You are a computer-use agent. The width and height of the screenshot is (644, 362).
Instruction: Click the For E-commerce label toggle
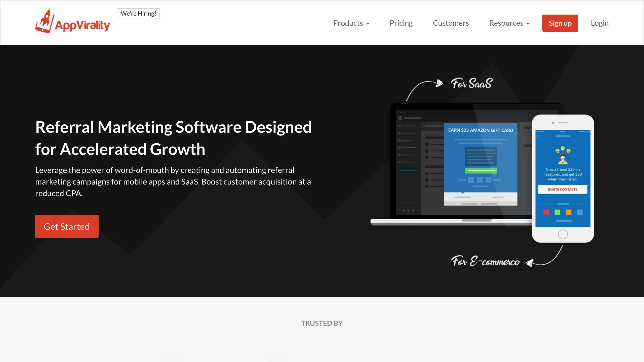click(x=485, y=261)
